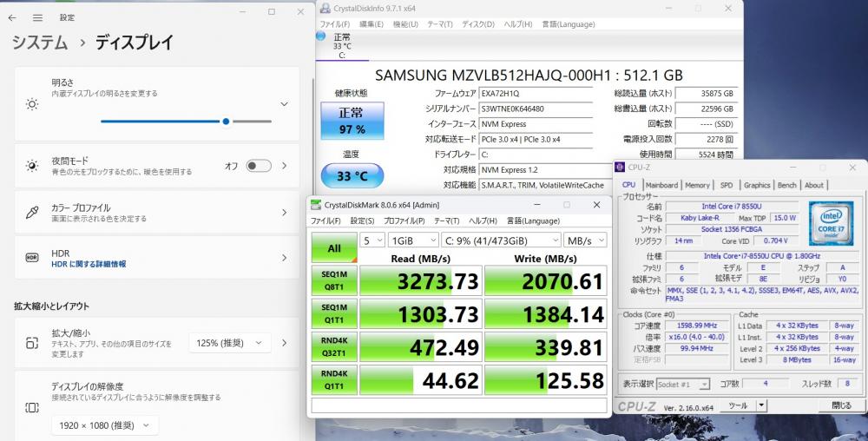Run the SEQ1M Q8T1 test

tap(334, 281)
